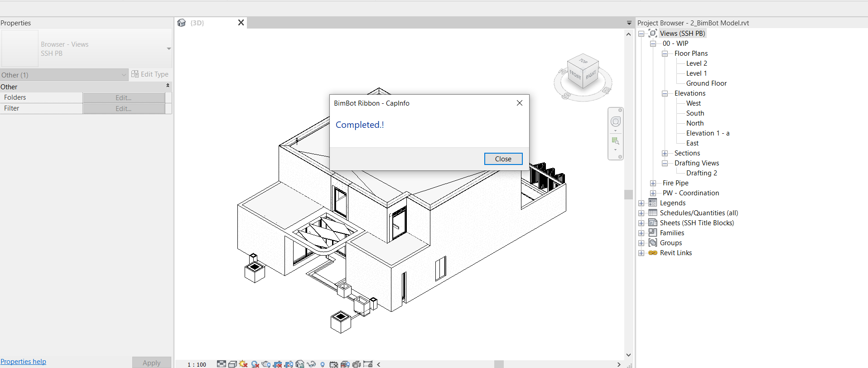Click the Reveal Hidden Elements lightbulb icon

click(x=323, y=364)
